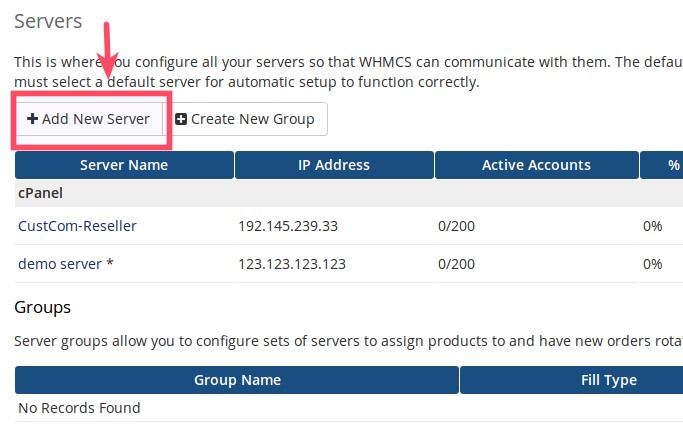Image resolution: width=683 pixels, height=445 pixels.
Task: Click the IP Address column header
Action: click(333, 165)
